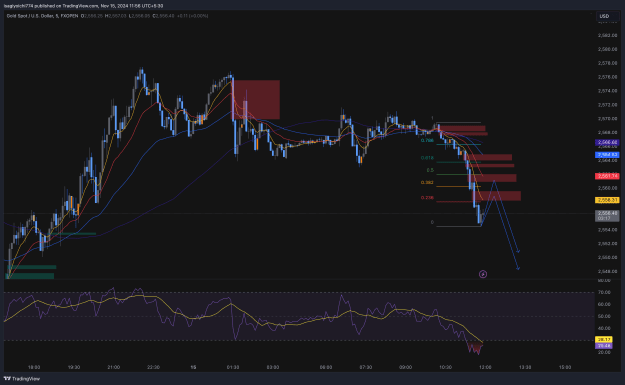Click the 03:00 time axis label
The width and height of the screenshot is (625, 385).
(x=273, y=367)
